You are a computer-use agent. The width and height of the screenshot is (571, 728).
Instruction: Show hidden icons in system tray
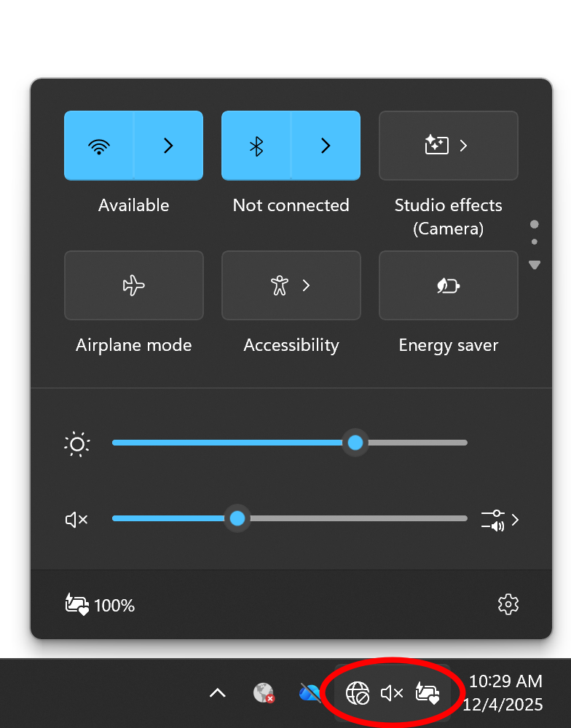point(218,693)
